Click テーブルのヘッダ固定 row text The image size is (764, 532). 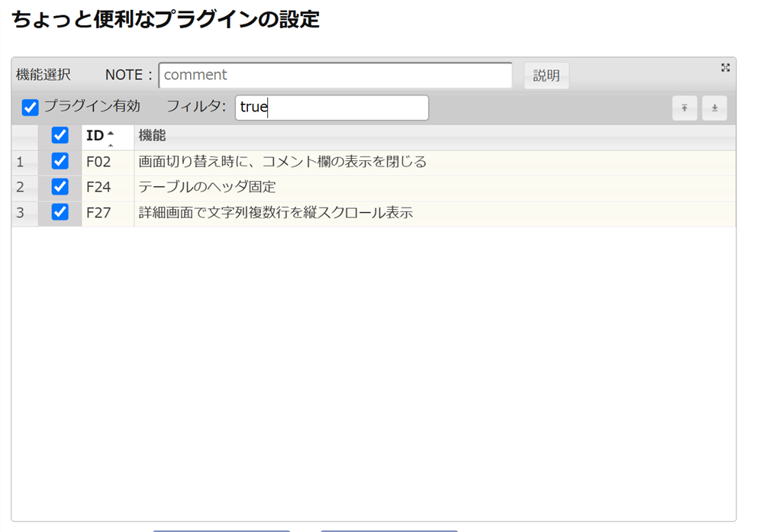[207, 187]
